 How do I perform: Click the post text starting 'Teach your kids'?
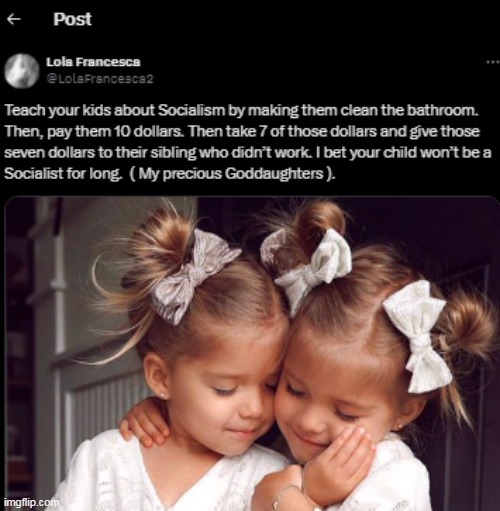(x=248, y=142)
